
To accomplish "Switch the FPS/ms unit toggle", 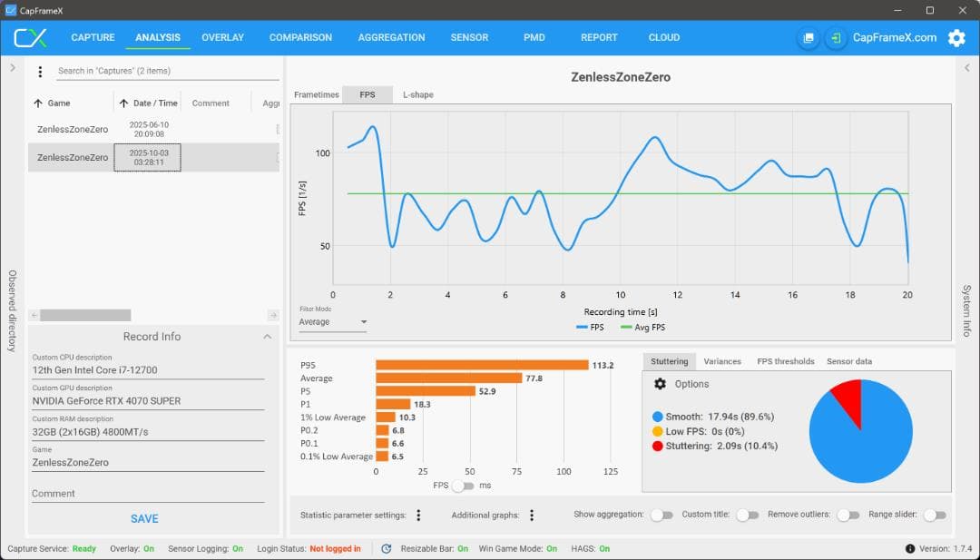I will [x=463, y=486].
